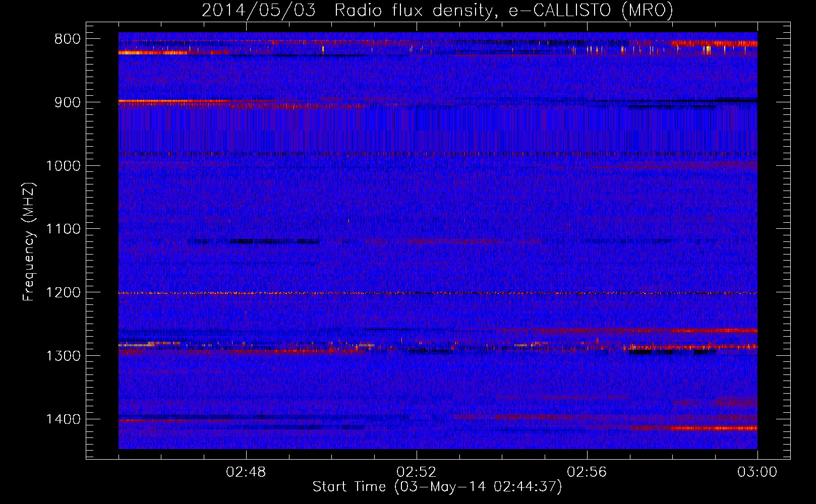Click the 900 frequency tick label
Image resolution: width=816 pixels, height=504 pixels.
pos(67,102)
